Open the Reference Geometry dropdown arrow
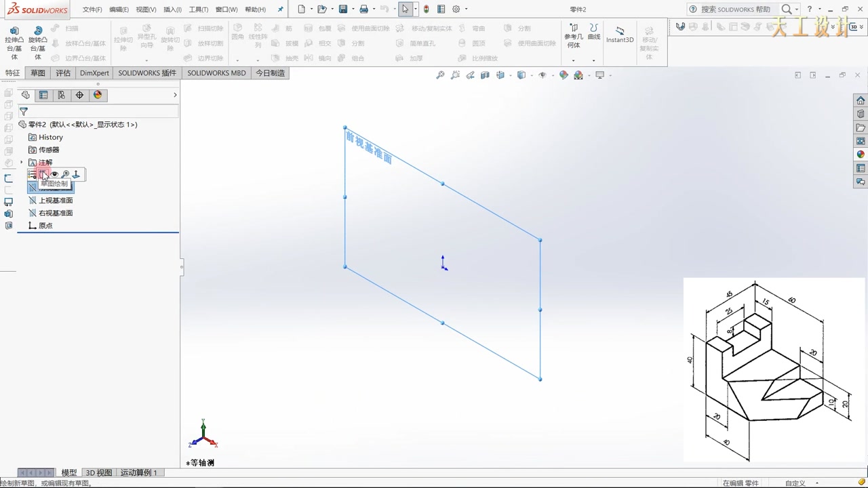Image resolution: width=868 pixels, height=488 pixels. click(x=573, y=60)
